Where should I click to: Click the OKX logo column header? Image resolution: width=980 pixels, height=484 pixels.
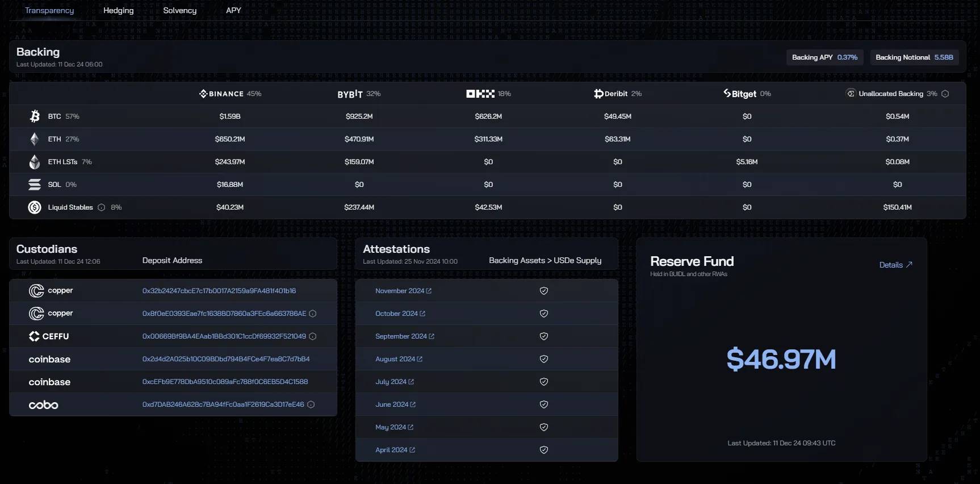click(x=480, y=94)
